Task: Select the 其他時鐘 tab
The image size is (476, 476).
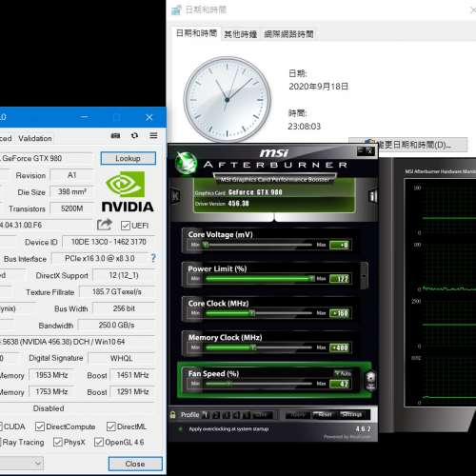Action: point(241,34)
